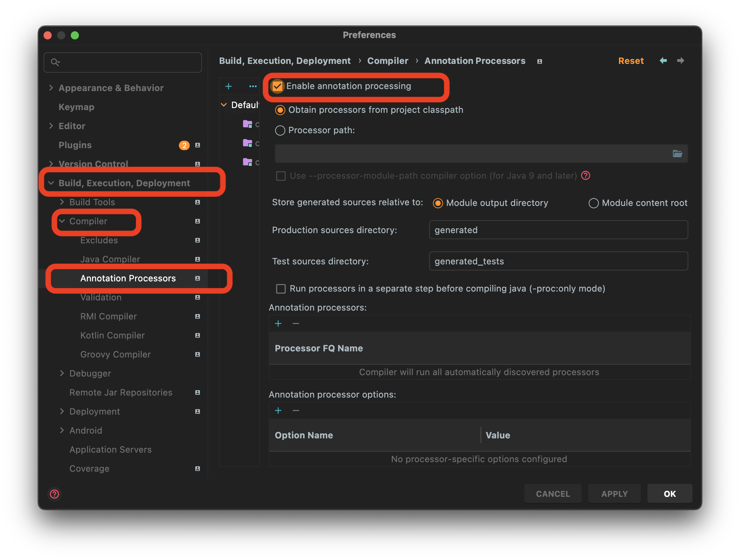
Task: Add an annotation processor with plus icon
Action: click(278, 323)
